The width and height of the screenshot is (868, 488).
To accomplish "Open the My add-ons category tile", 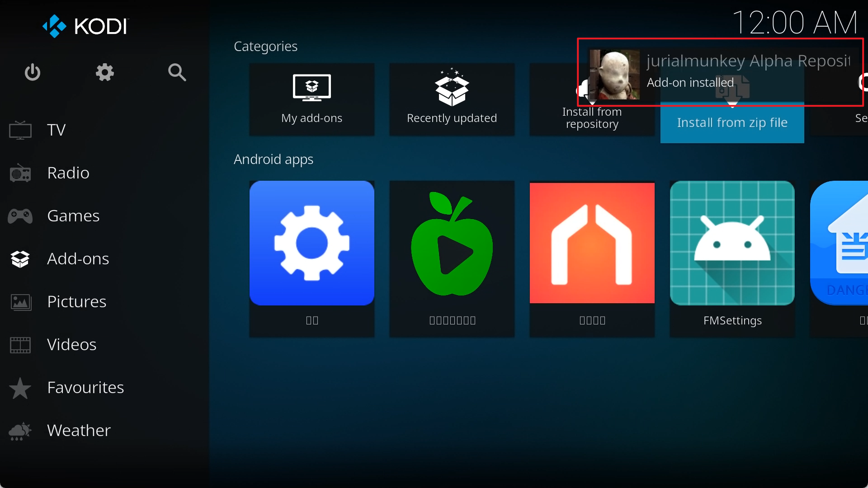I will point(312,99).
